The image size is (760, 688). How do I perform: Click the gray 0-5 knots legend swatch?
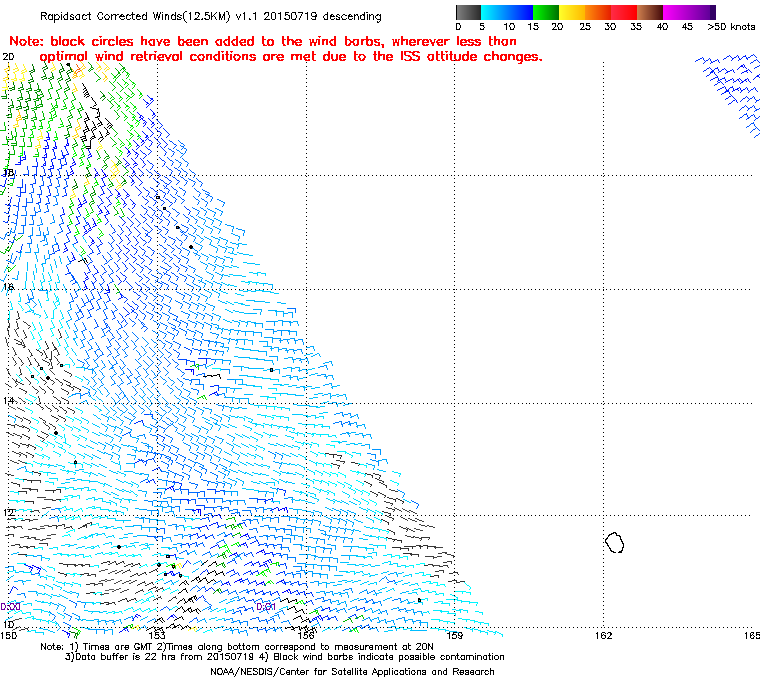[468, 12]
